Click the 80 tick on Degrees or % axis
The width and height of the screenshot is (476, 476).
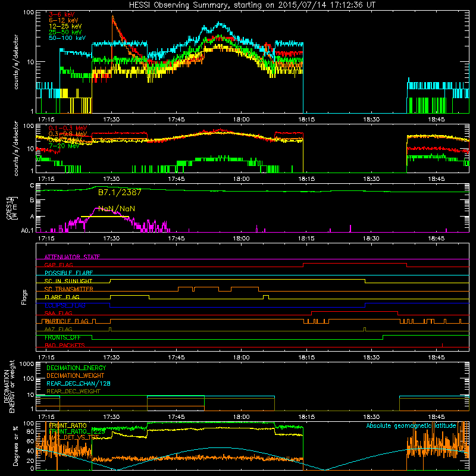[x=30, y=431]
